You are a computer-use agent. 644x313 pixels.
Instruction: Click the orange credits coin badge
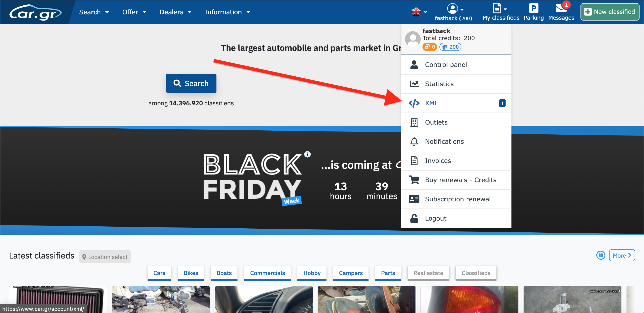[x=430, y=47]
